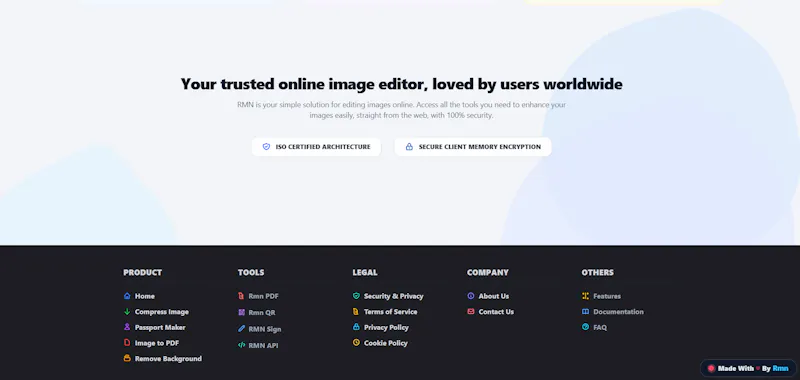Screen dimensions: 800x380
Task: Open the Contact Us link
Action: click(496, 312)
